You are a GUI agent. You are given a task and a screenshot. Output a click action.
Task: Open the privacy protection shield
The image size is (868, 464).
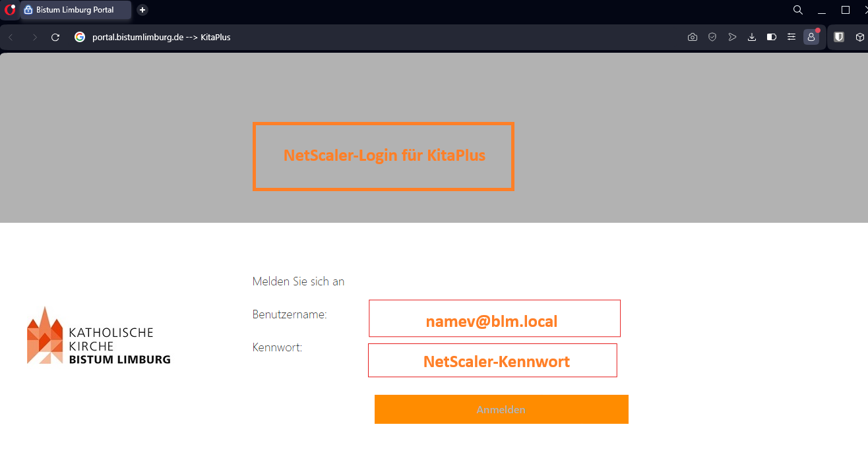(x=712, y=38)
